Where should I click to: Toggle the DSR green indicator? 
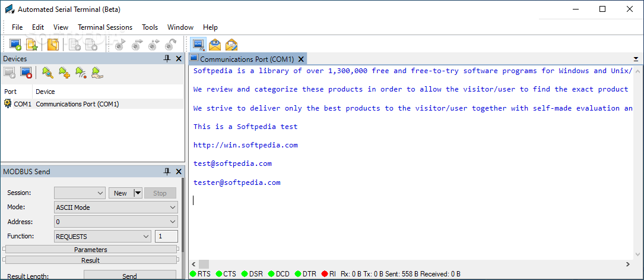click(245, 274)
